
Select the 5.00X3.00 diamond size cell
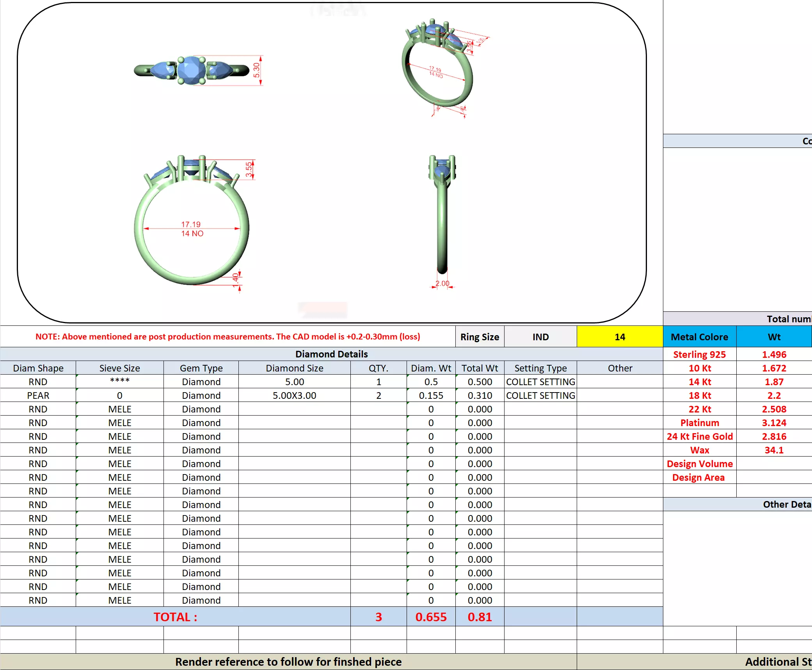294,395
